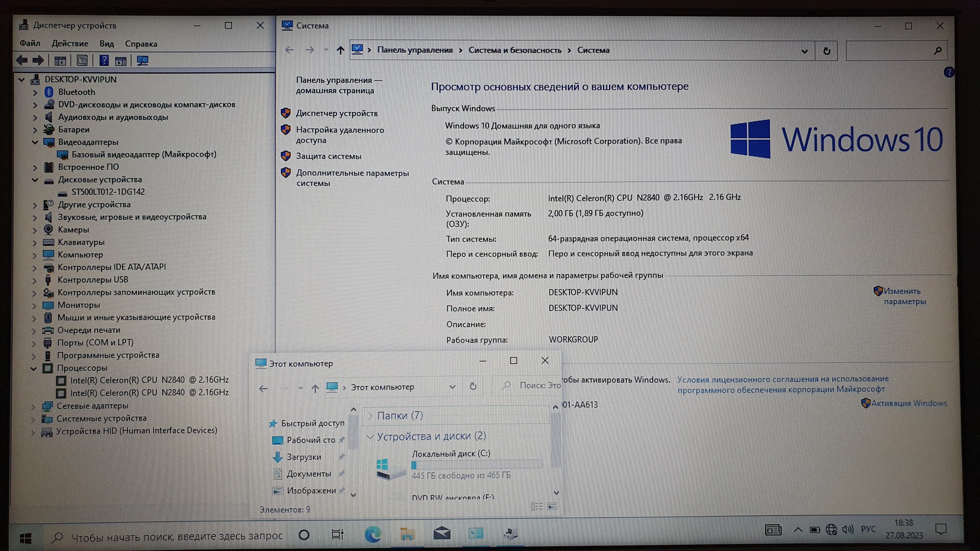Click the Активация Windows link
The width and height of the screenshot is (980, 551).
908,403
